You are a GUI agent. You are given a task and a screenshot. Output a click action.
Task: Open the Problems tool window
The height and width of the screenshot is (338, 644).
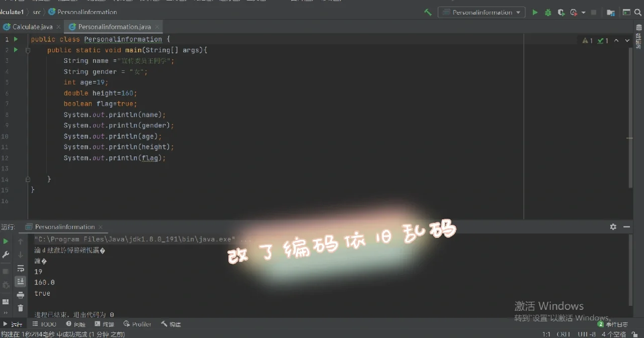point(76,324)
